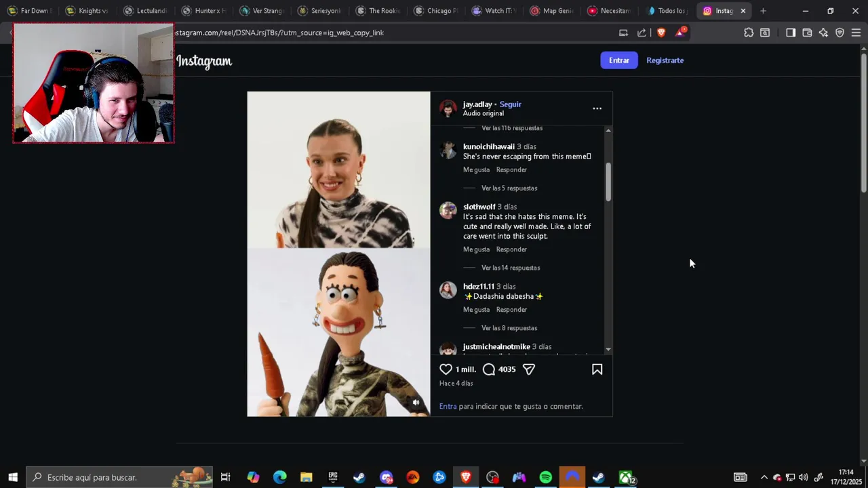Toggle the browser sidebar panel icon
Image resolution: width=868 pixels, height=488 pixels.
tap(791, 33)
